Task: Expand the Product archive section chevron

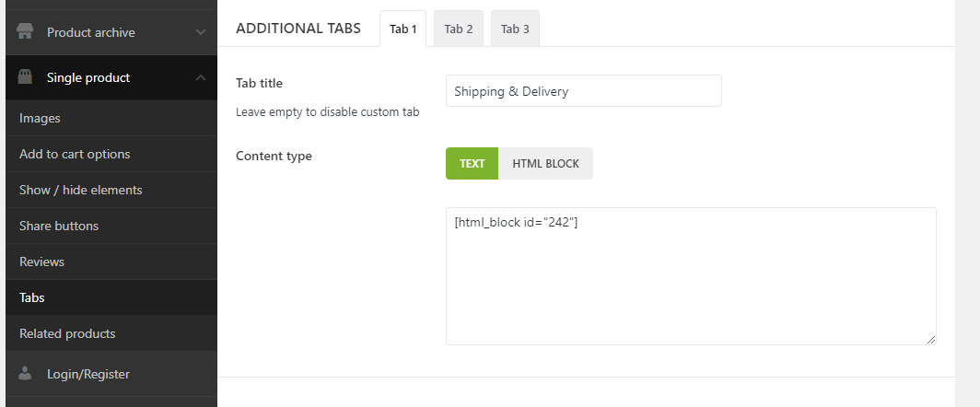Action: point(201,32)
